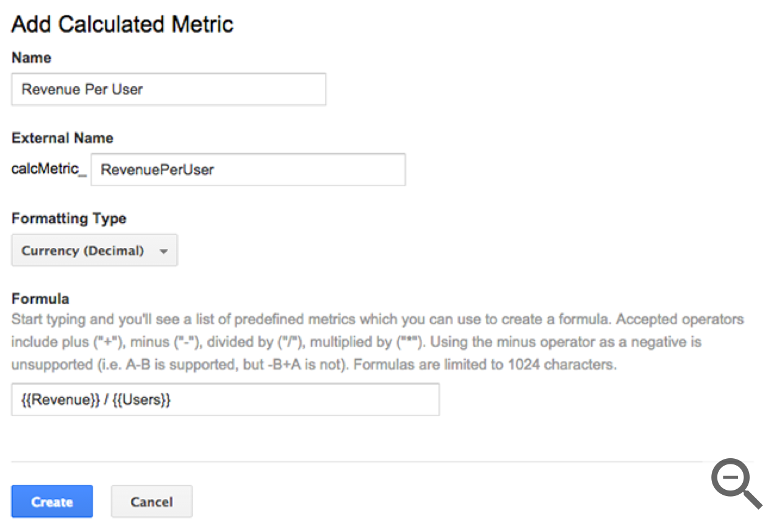Click the External Name input box

click(x=248, y=169)
